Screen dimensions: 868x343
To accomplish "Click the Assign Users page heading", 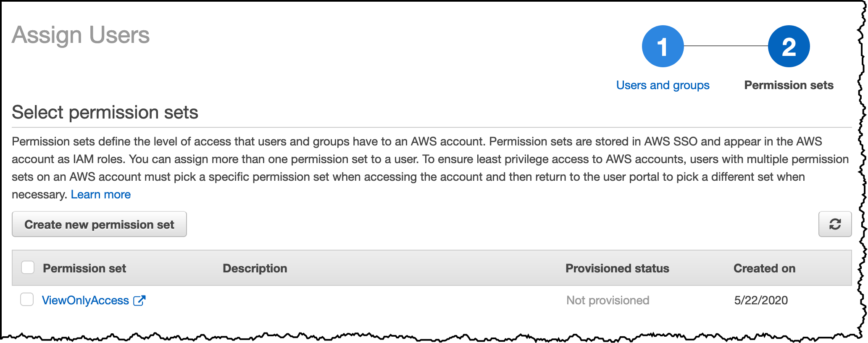I will tap(81, 35).
